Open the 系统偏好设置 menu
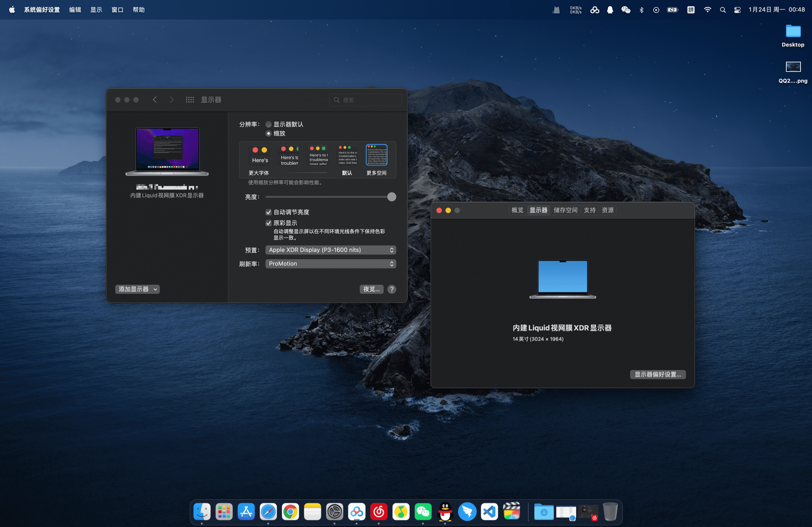Screen dimensions: 812x527 [x=42, y=10]
